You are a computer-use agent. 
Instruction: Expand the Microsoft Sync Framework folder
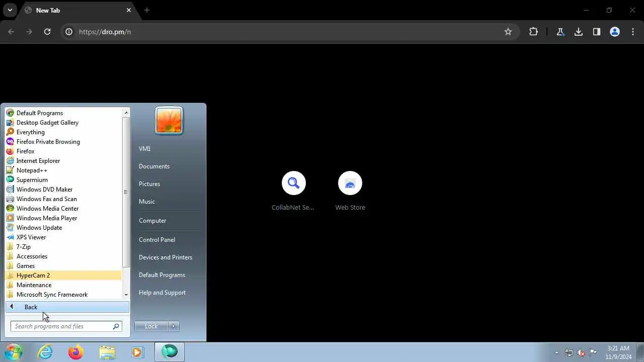63,295
